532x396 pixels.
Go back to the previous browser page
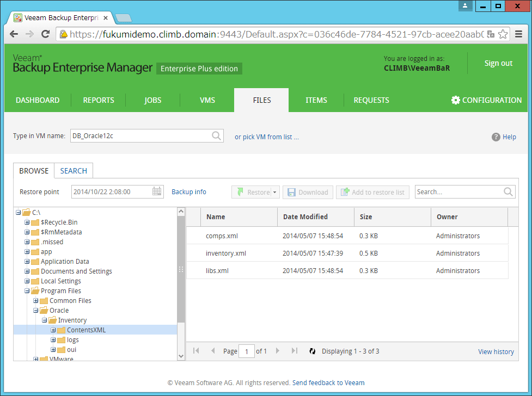click(x=14, y=34)
